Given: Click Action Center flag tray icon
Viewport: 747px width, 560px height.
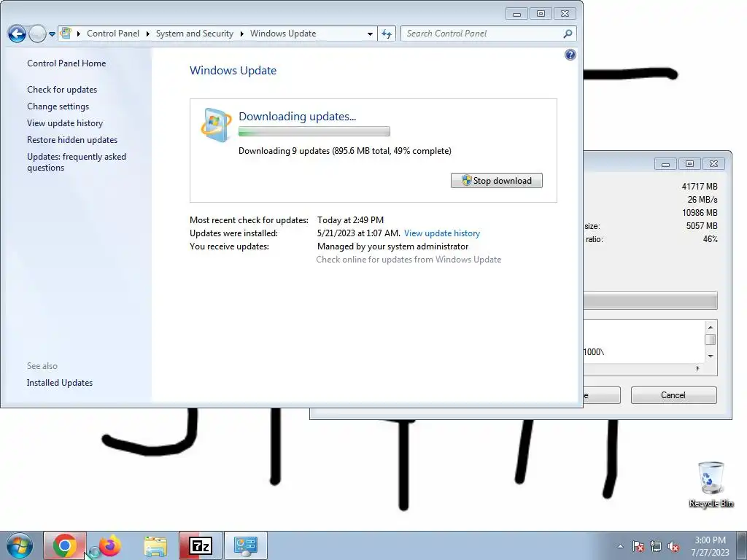Looking at the screenshot, I should pyautogui.click(x=638, y=546).
